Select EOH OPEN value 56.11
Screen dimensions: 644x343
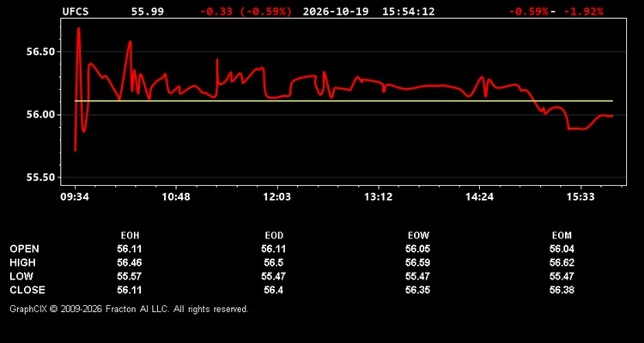pos(130,249)
